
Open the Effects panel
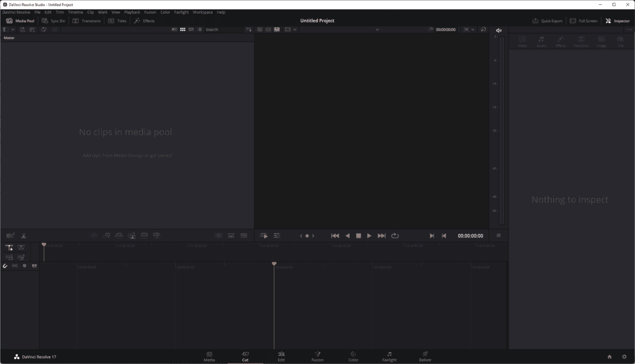pyautogui.click(x=144, y=21)
